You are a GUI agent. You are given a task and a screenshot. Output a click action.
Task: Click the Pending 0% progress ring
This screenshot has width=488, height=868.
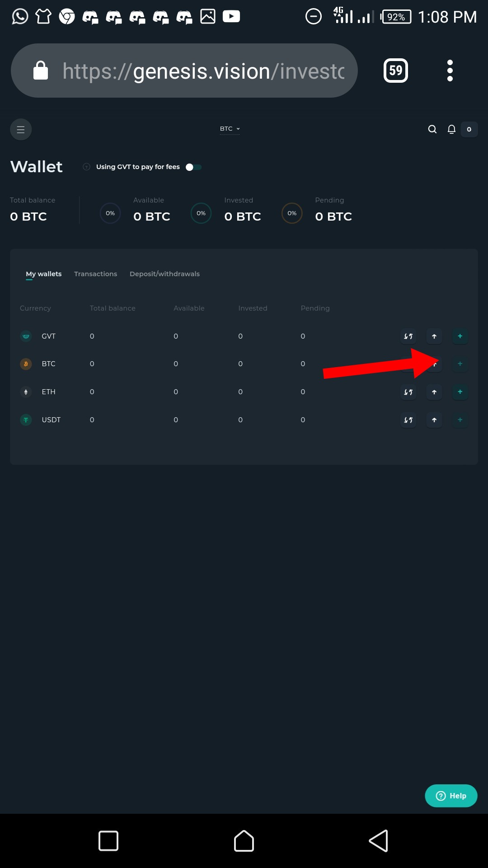(x=292, y=213)
